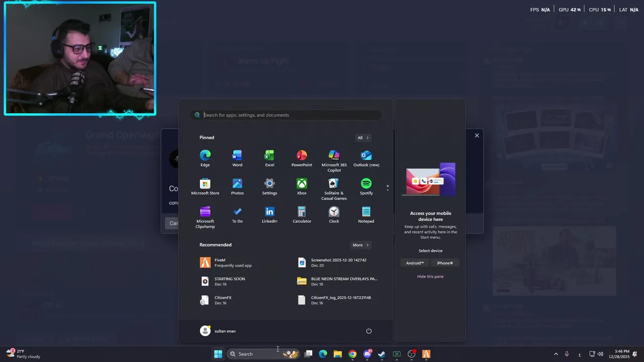Click the power button in Start menu
The width and height of the screenshot is (644, 362).
pyautogui.click(x=369, y=331)
